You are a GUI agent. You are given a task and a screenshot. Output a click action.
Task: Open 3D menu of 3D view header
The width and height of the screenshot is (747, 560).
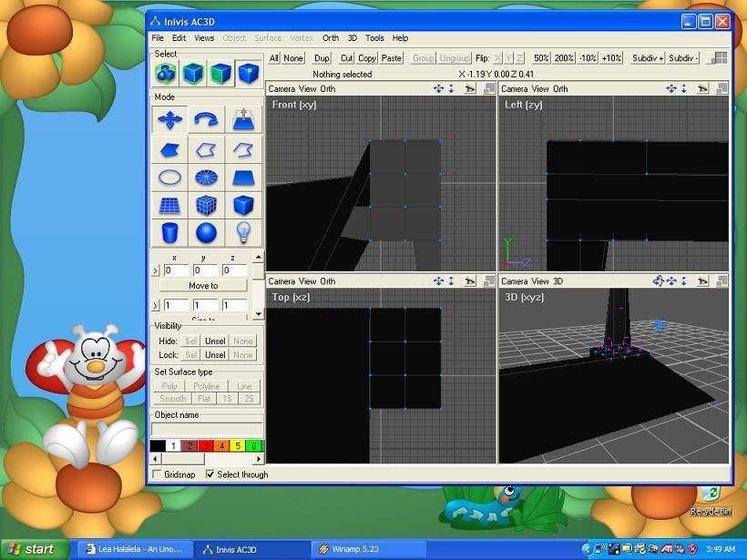[558, 281]
